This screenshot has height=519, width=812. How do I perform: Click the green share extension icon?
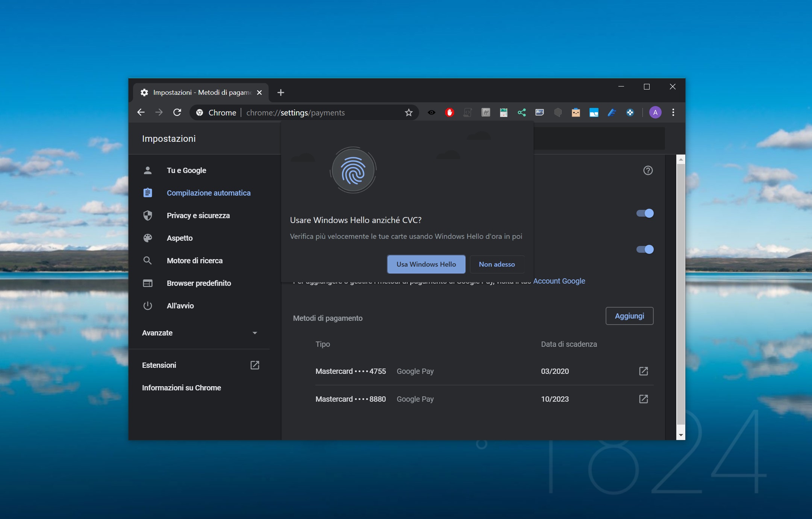pos(522,112)
